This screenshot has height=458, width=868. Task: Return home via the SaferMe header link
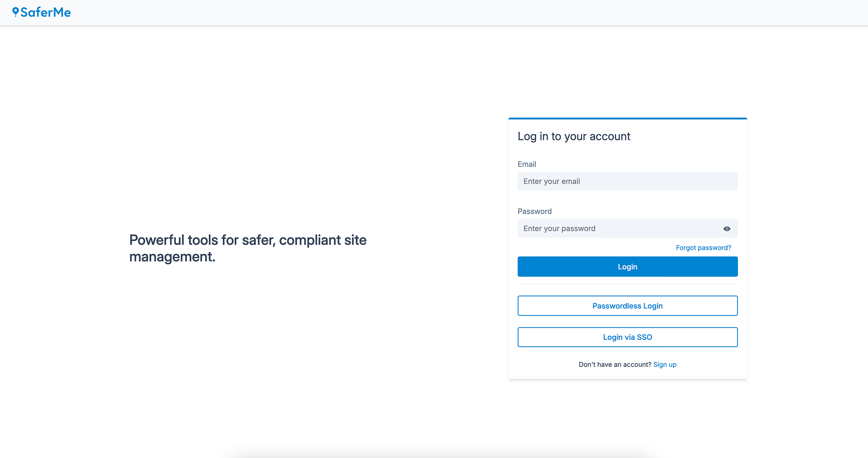(x=42, y=12)
